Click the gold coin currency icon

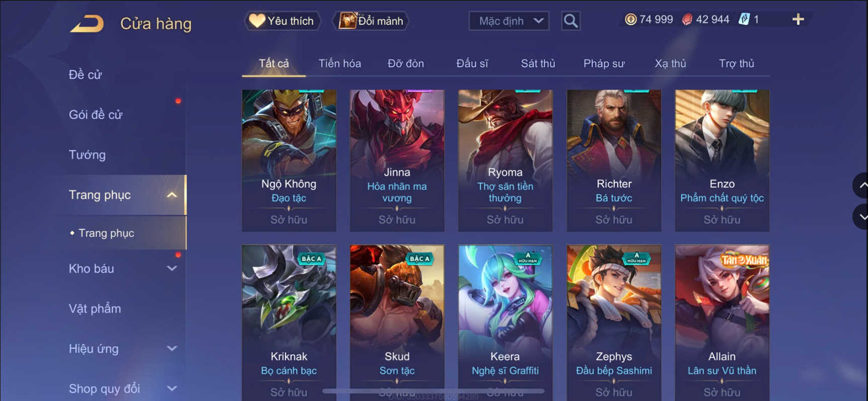point(630,20)
